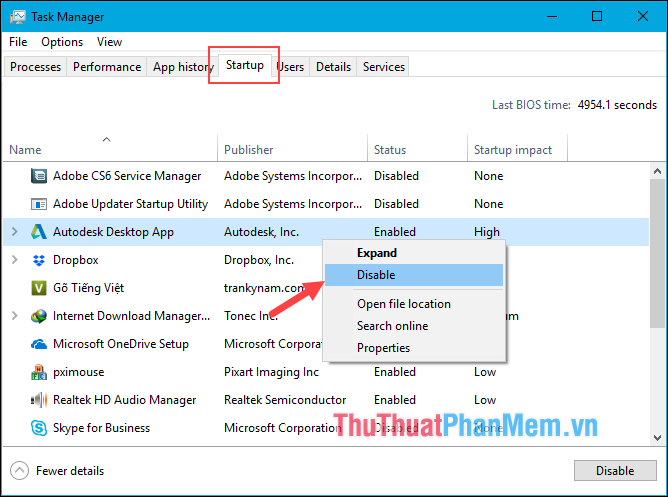Click the Adobe CS6 Service Manager icon
This screenshot has width=668, height=497.
39,176
